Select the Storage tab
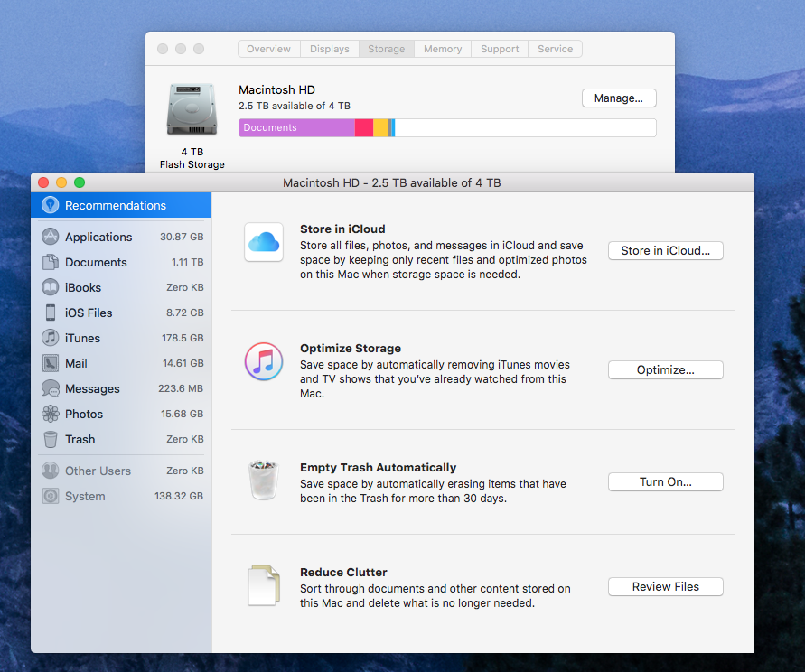Image resolution: width=805 pixels, height=672 pixels. (x=387, y=49)
